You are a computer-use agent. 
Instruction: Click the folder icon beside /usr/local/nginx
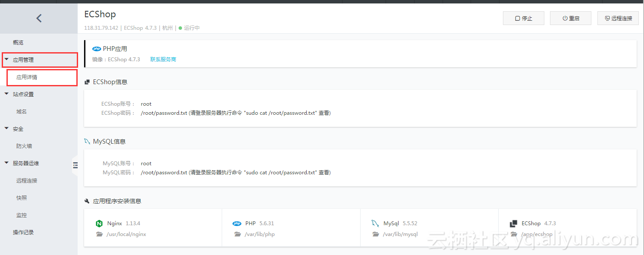point(99,234)
